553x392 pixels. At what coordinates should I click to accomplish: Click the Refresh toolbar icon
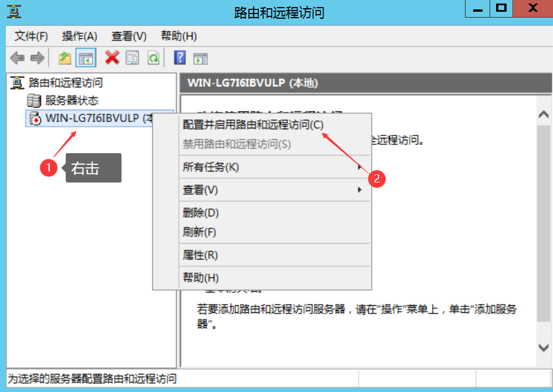click(153, 58)
